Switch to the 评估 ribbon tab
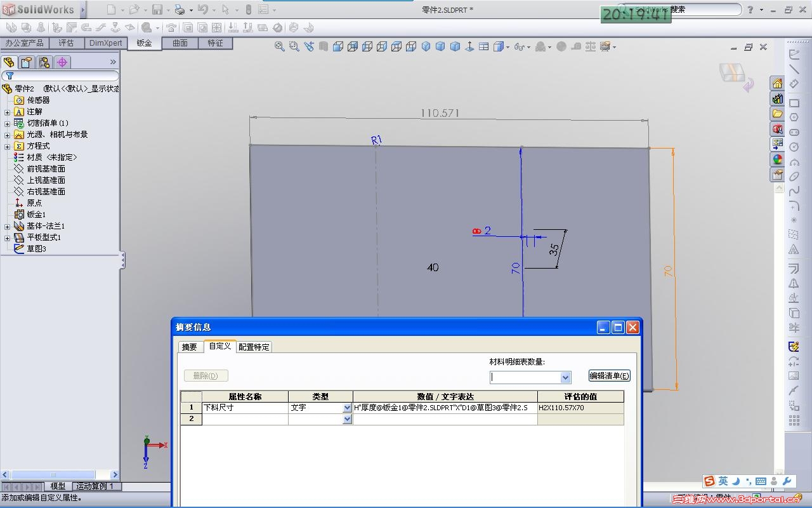This screenshot has height=508, width=812. [66, 43]
